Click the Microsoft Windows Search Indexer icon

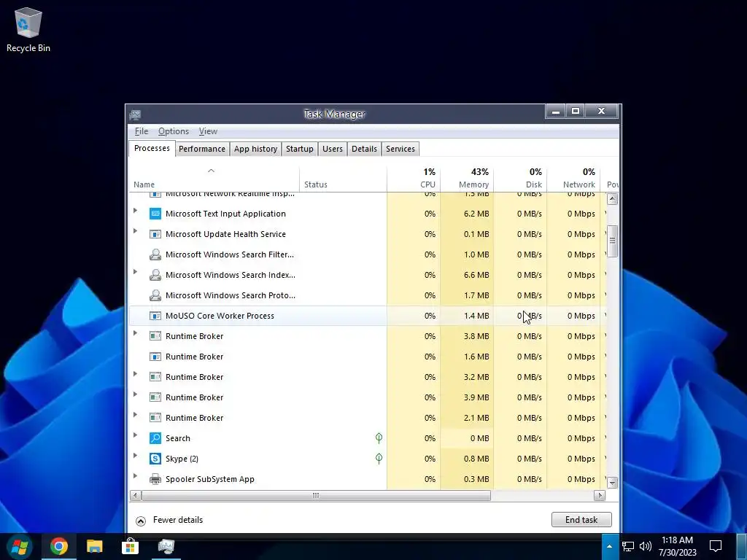tap(155, 275)
